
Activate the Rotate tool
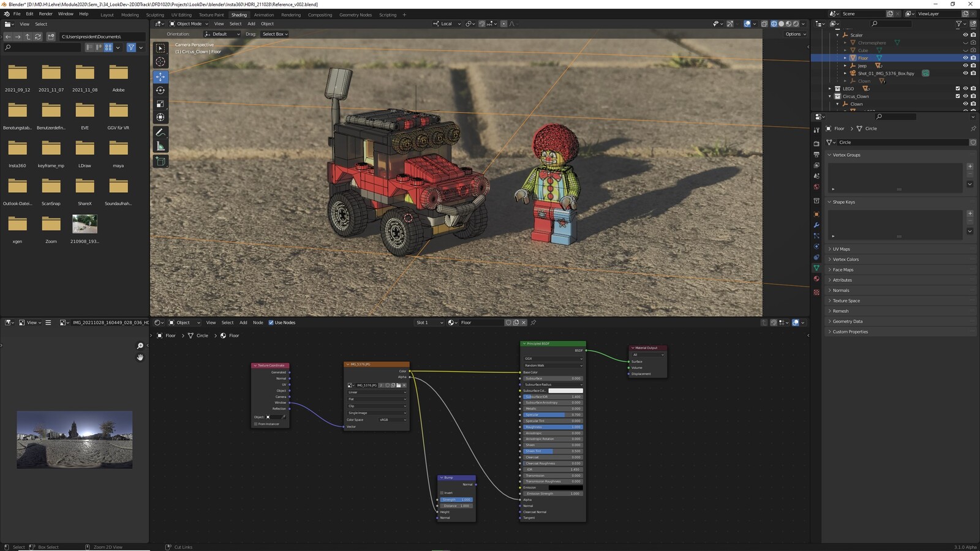160,90
